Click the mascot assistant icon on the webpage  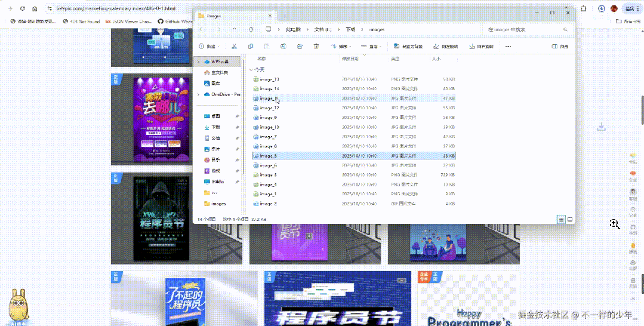tap(19, 306)
